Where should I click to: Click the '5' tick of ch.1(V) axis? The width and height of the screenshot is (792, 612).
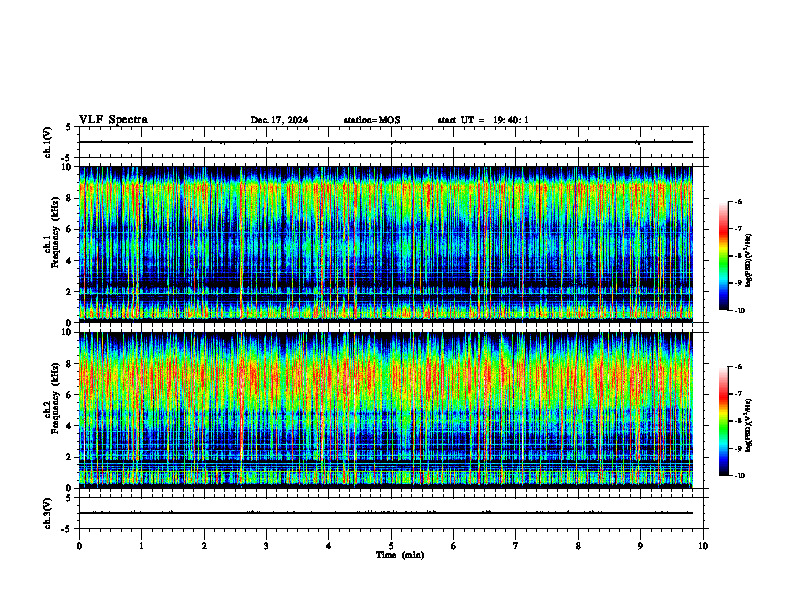[x=68, y=128]
